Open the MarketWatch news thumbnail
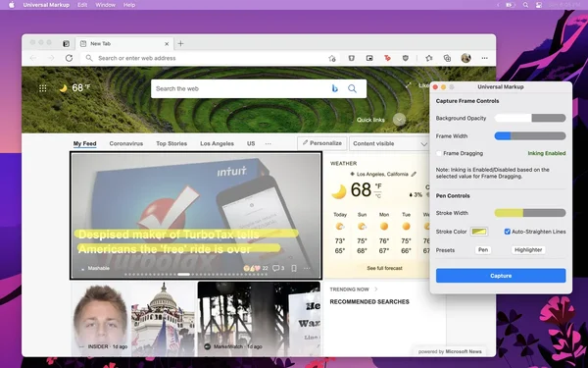The width and height of the screenshot is (588, 368). (259, 318)
